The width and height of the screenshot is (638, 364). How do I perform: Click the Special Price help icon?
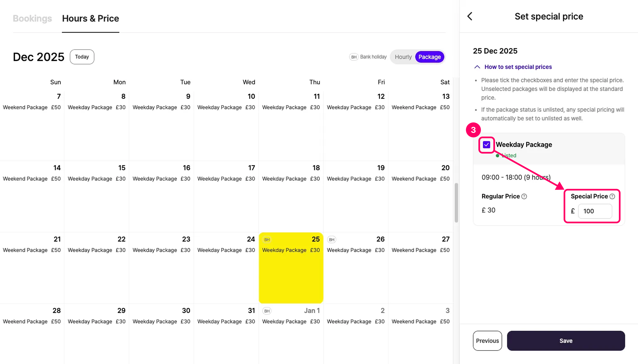[612, 196]
